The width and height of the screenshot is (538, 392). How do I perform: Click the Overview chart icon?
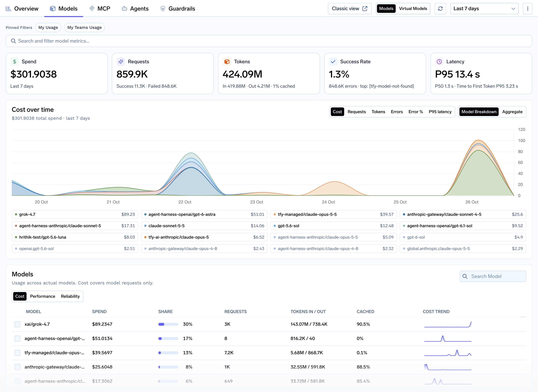click(9, 9)
